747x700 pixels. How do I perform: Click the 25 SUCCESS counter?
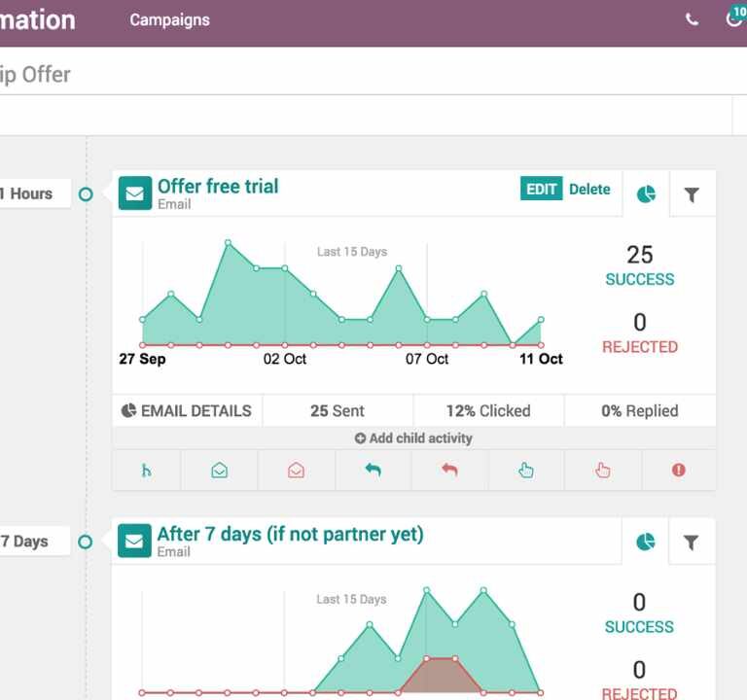[x=640, y=265]
